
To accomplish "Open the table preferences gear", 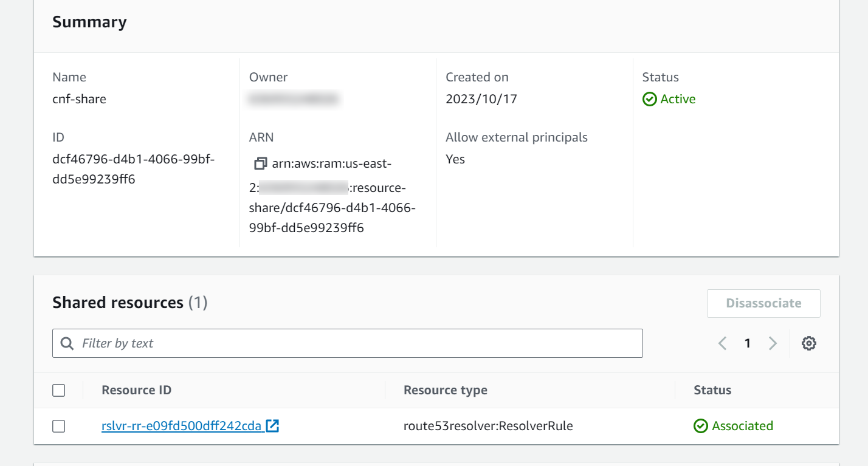I will click(809, 343).
